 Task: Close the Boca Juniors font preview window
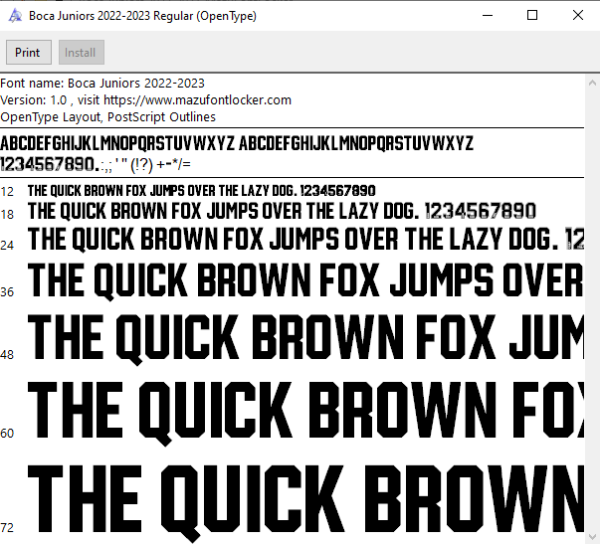click(x=578, y=16)
